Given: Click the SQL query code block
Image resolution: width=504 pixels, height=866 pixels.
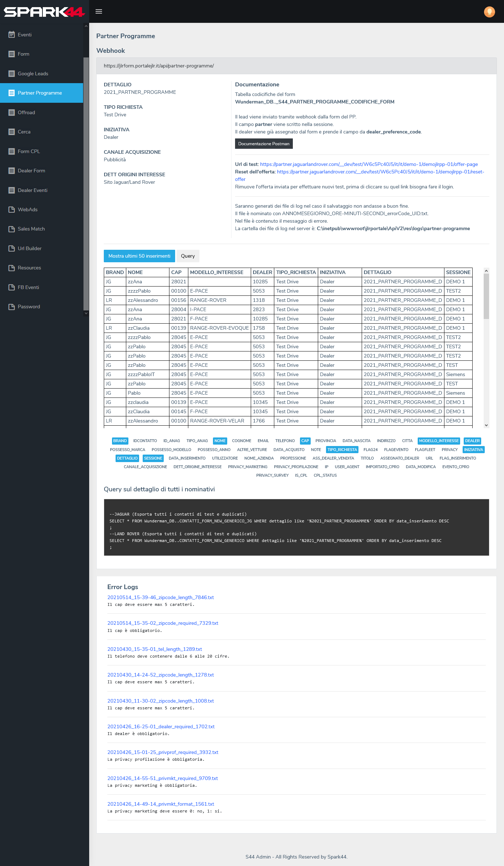Looking at the screenshot, I should (x=296, y=527).
